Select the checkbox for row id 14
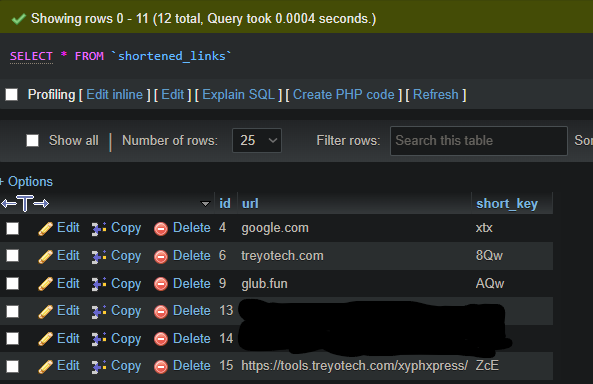This screenshot has height=384, width=593. [12, 339]
